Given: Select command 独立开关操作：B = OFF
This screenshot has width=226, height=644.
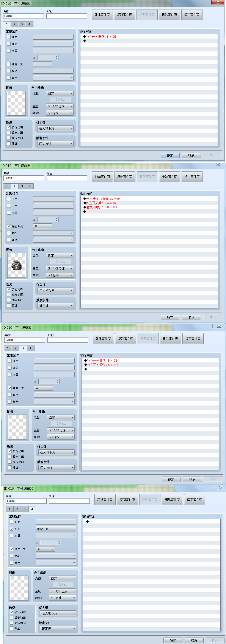Looking at the screenshot, I should tap(100, 207).
